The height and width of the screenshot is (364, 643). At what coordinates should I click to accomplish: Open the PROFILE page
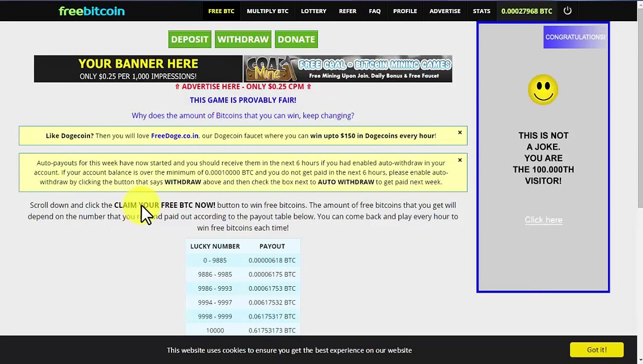click(405, 11)
